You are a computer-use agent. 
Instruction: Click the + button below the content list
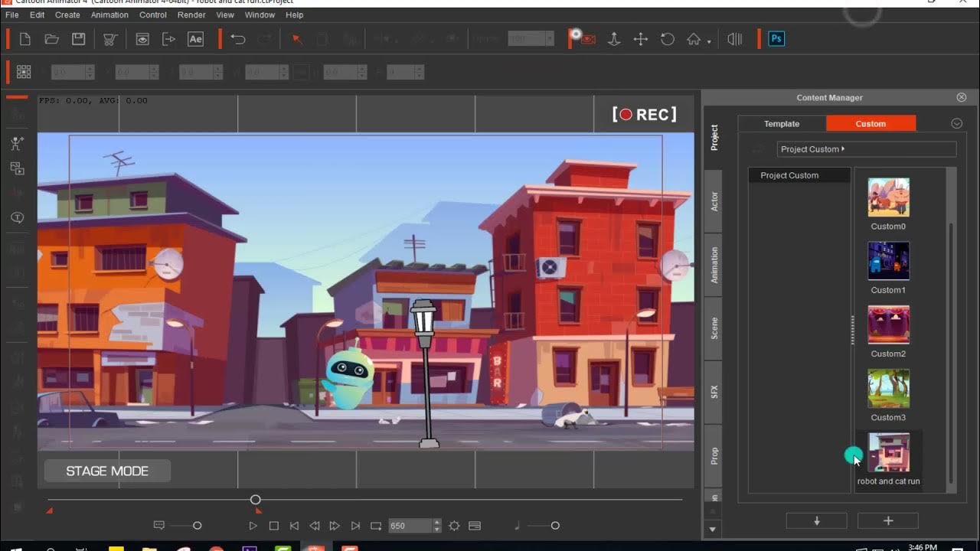point(887,520)
